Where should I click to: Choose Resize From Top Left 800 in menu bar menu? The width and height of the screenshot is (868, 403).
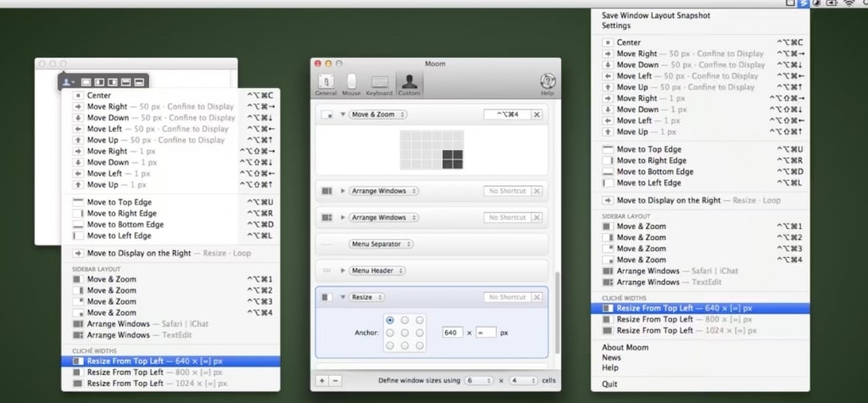(x=700, y=319)
